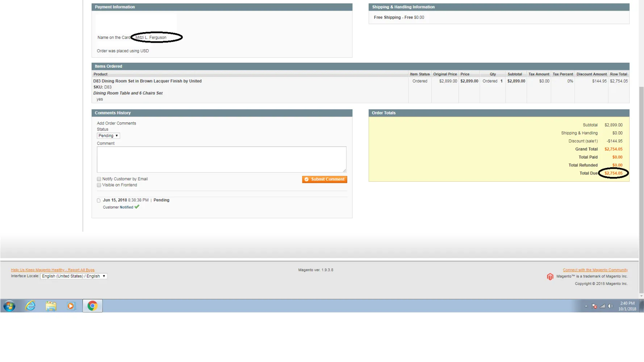Click the Shipping & Handling $0.00 total
Screen dimensions: 644x362
point(617,133)
